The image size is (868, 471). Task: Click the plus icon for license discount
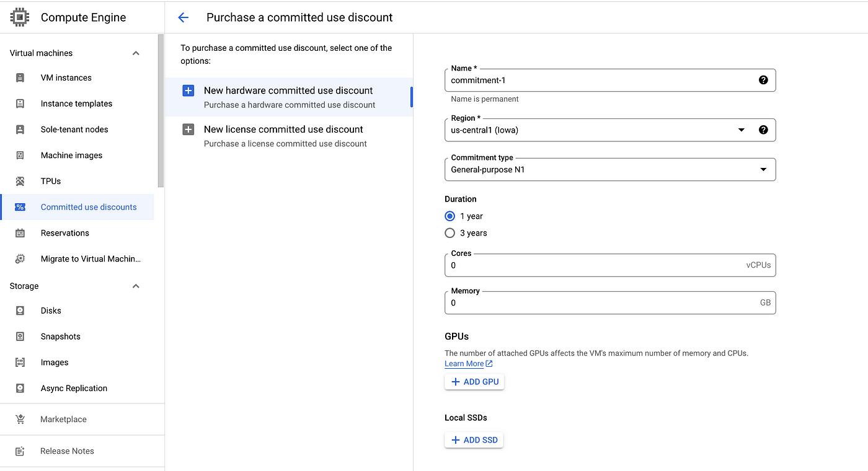pos(188,130)
